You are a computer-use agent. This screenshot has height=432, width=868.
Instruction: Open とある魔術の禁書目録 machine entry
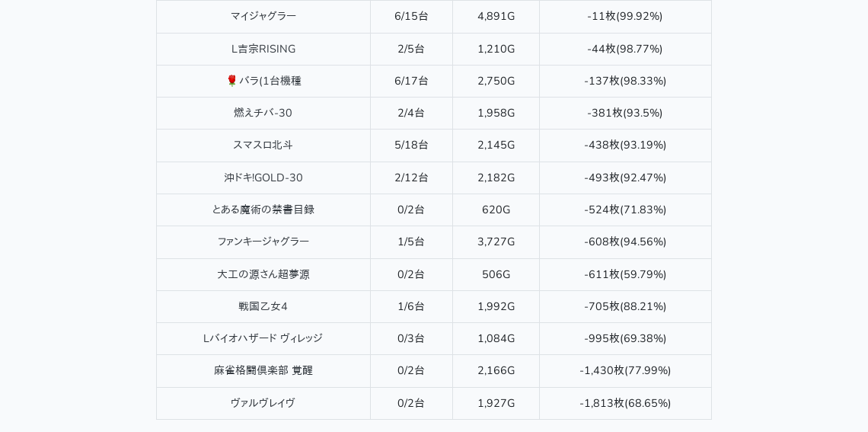pos(263,210)
